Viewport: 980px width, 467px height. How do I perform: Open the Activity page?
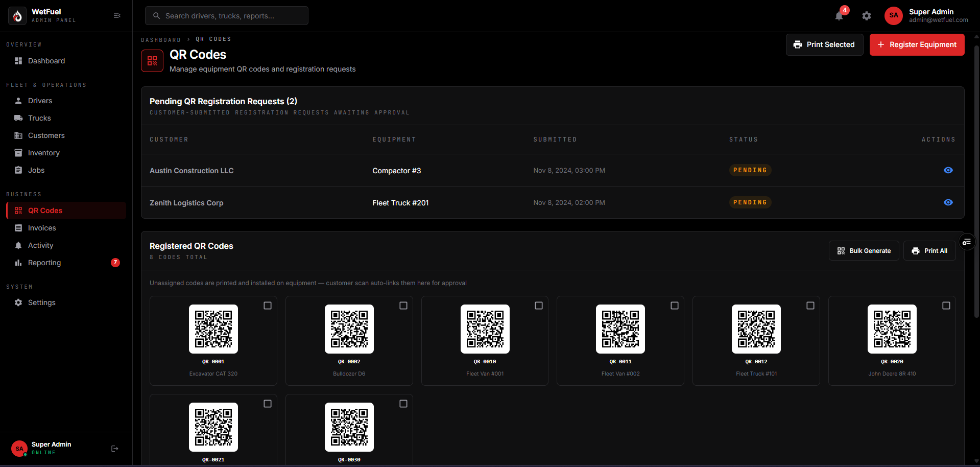(66, 245)
